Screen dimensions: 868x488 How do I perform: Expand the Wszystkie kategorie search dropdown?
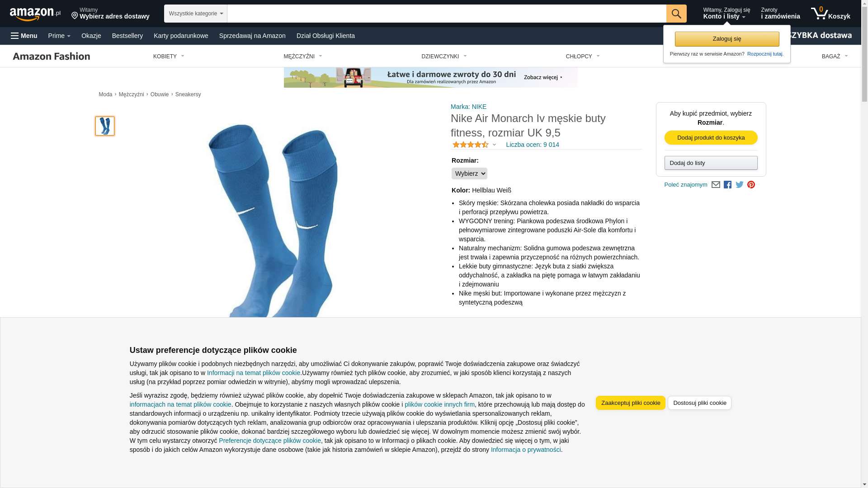196,14
